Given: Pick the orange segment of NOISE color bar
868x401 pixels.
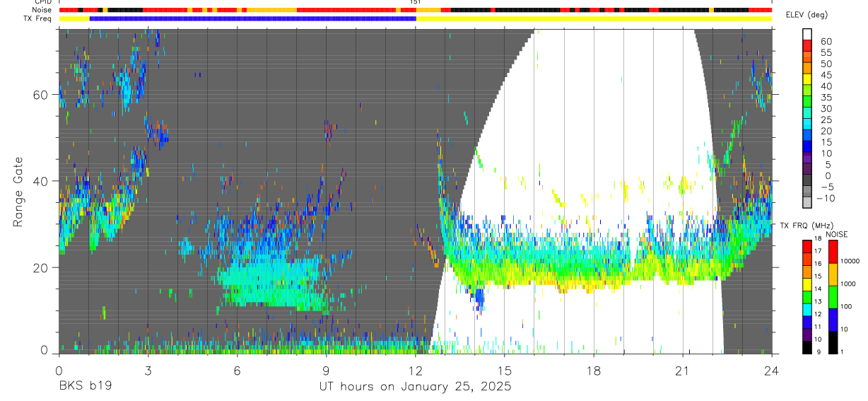Looking at the screenshot, I should click(832, 274).
